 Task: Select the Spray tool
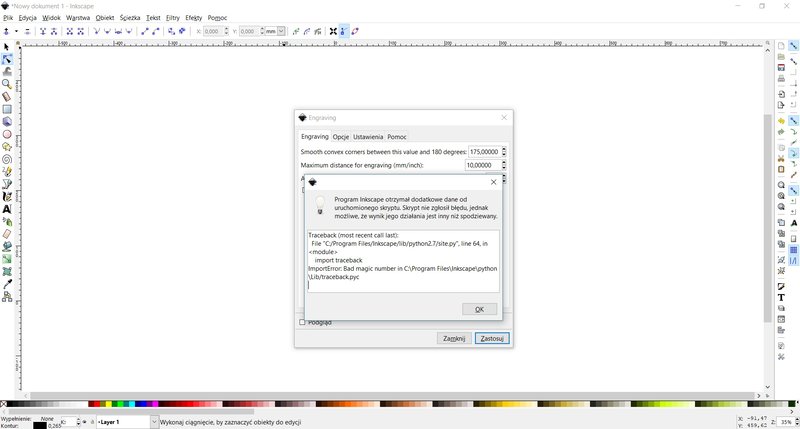pos(7,221)
